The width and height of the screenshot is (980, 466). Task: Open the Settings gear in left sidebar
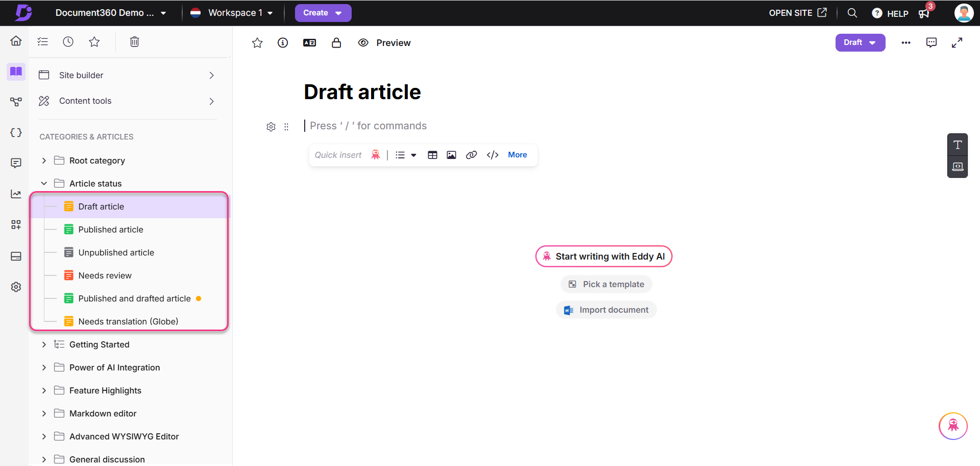pos(16,287)
